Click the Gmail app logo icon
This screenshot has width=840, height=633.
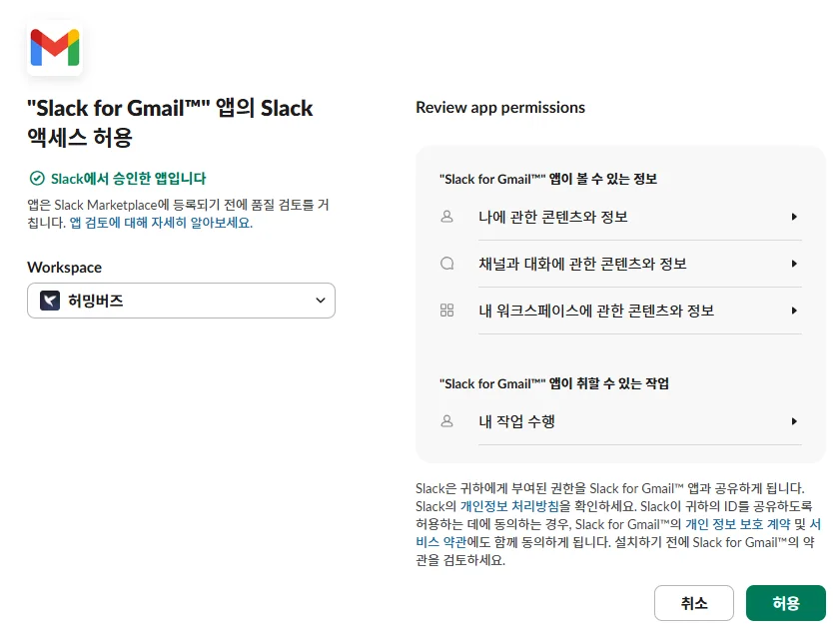(x=55, y=47)
